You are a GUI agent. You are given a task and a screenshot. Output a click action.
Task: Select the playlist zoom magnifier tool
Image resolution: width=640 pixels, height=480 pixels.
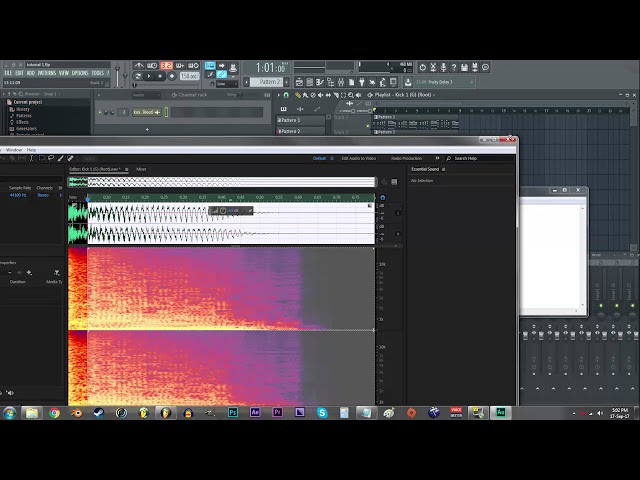351,95
